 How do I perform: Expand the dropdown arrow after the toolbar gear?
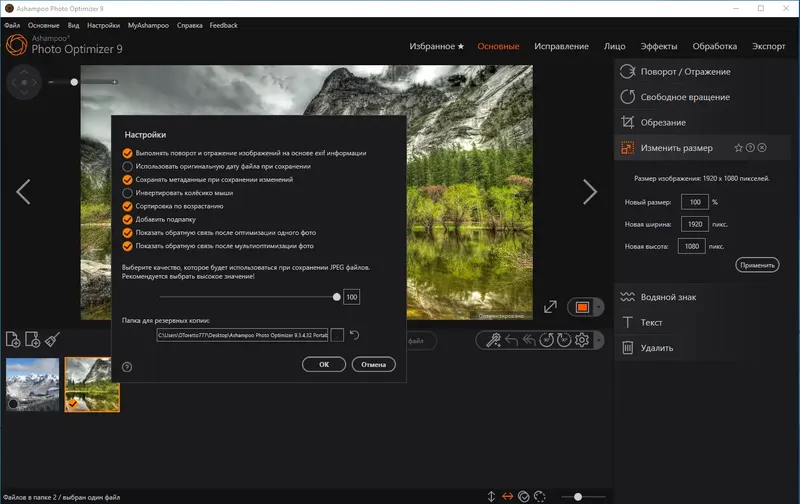point(598,340)
